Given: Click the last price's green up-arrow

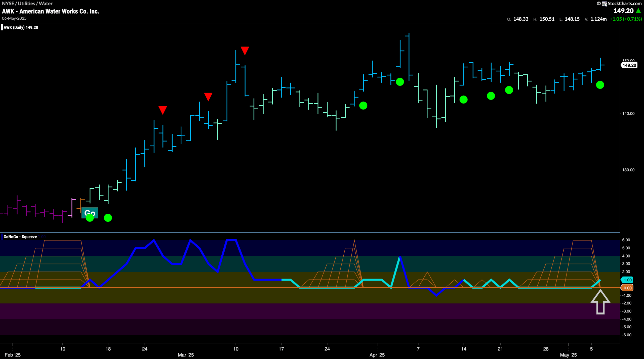Looking at the screenshot, I should [638, 11].
